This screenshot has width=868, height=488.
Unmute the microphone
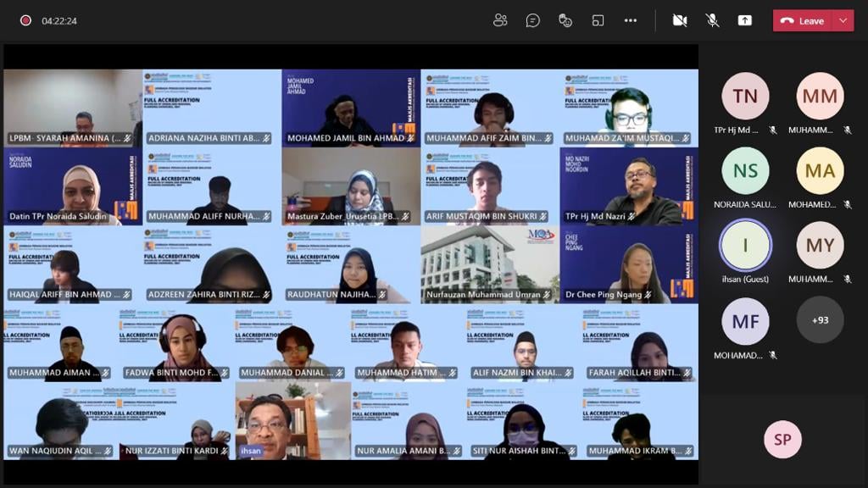pyautogui.click(x=712, y=20)
